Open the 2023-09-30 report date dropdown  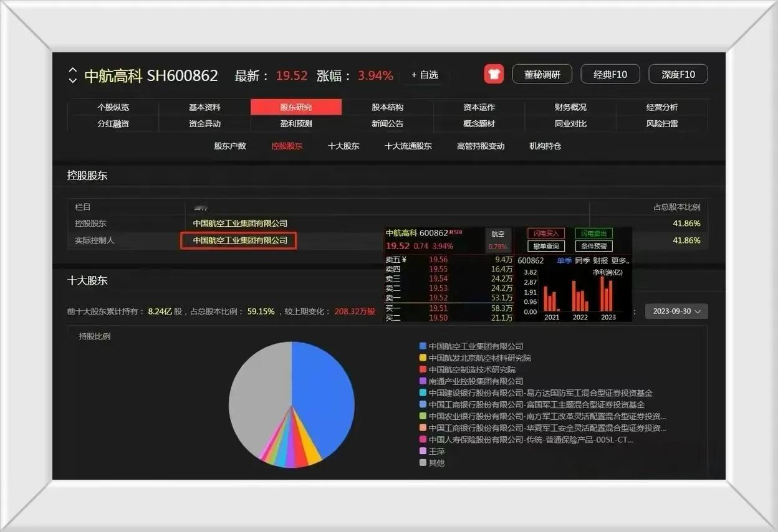pos(676,311)
